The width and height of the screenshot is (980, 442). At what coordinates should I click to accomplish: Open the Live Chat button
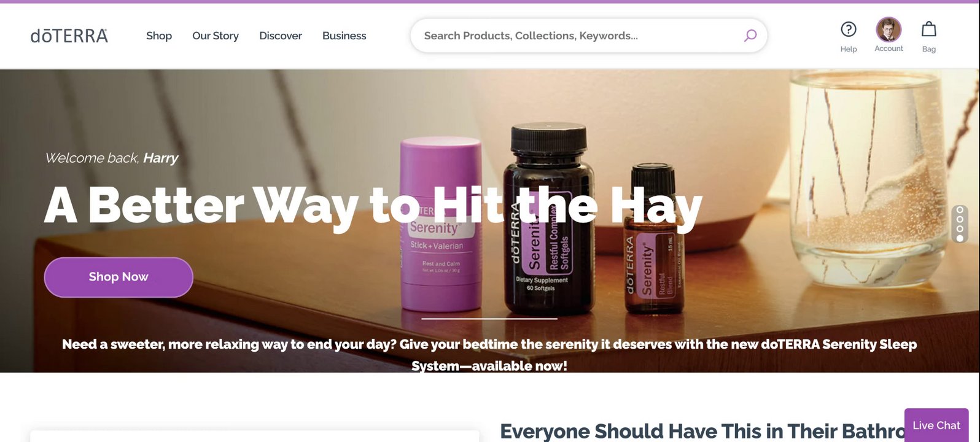tap(936, 425)
